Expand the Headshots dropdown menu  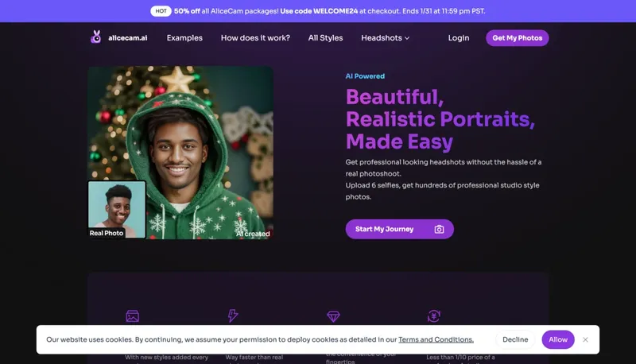click(x=382, y=38)
